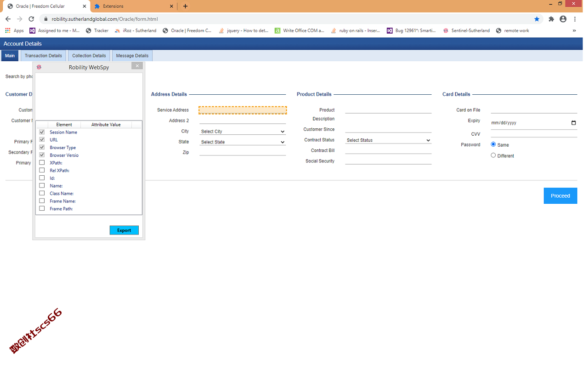Viewport: 588px width, 368px height.
Task: Check the Frame Name checkbox
Action: click(42, 201)
